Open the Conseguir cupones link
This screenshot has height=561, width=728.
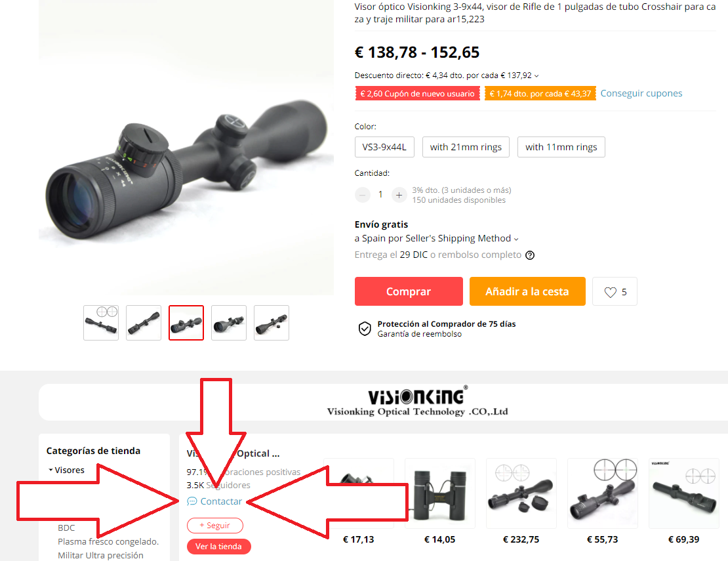[641, 93]
